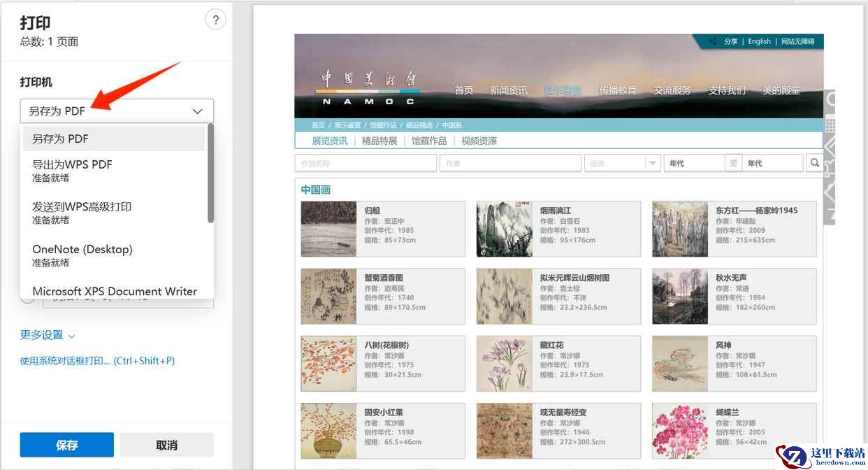Select 另存为 PDF from printer list
This screenshot has width=868, height=470.
[x=114, y=138]
